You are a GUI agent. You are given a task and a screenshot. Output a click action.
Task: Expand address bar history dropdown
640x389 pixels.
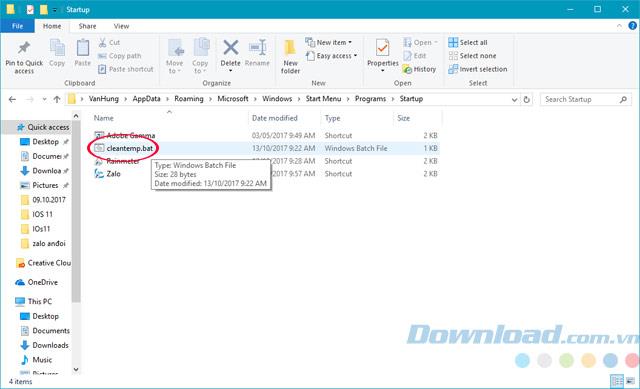pyautogui.click(x=514, y=100)
